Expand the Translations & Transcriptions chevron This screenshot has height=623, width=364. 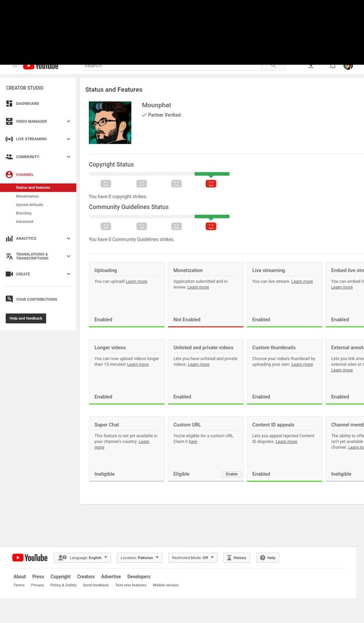click(x=69, y=256)
